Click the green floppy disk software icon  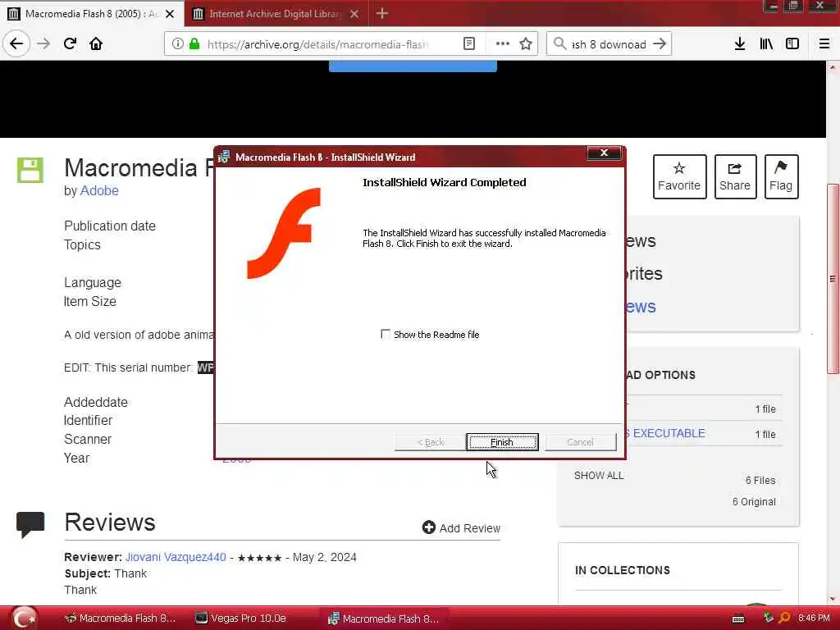[x=30, y=171]
